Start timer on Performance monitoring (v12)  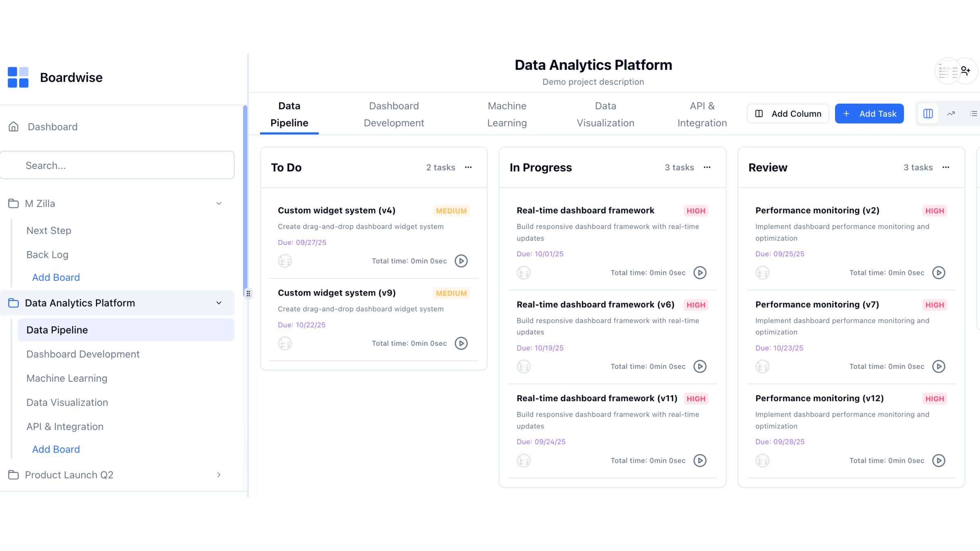point(939,460)
